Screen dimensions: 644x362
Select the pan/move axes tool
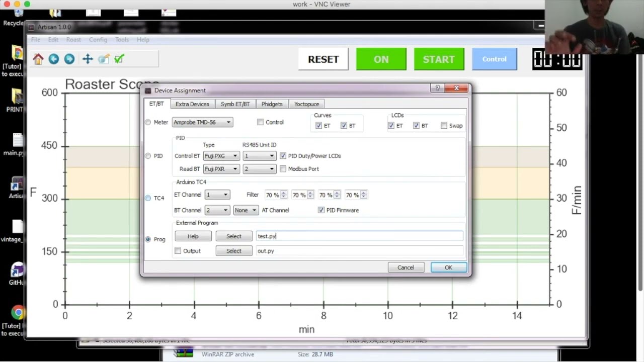point(88,59)
